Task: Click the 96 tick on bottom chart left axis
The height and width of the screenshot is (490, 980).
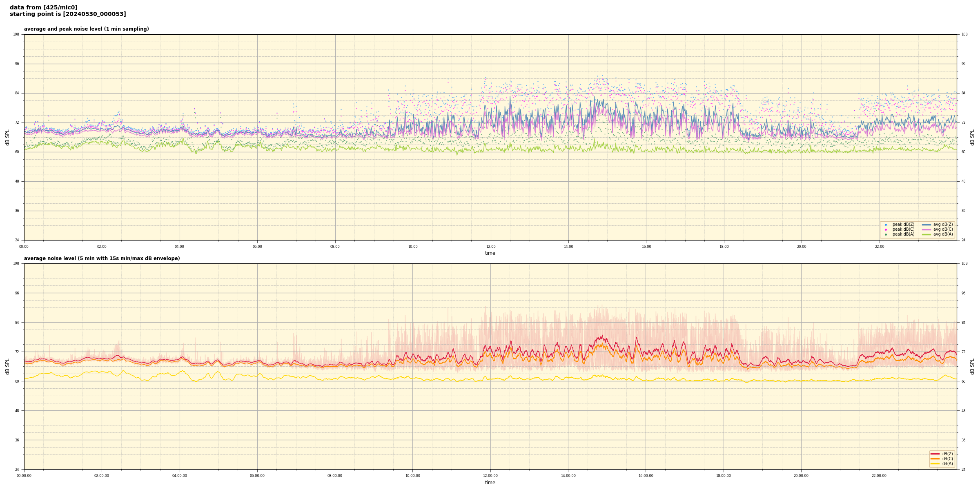Action: pyautogui.click(x=16, y=293)
